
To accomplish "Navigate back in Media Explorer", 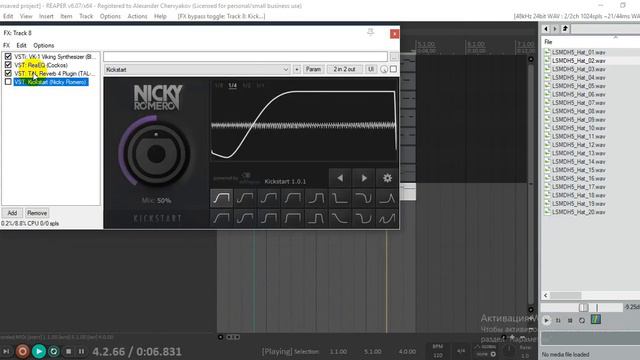I will (x=546, y=29).
